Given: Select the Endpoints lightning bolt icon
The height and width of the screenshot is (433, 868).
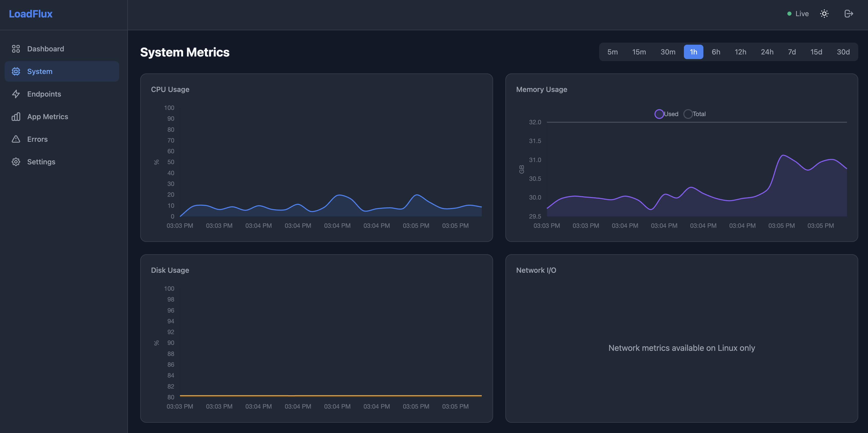Looking at the screenshot, I should pyautogui.click(x=16, y=94).
